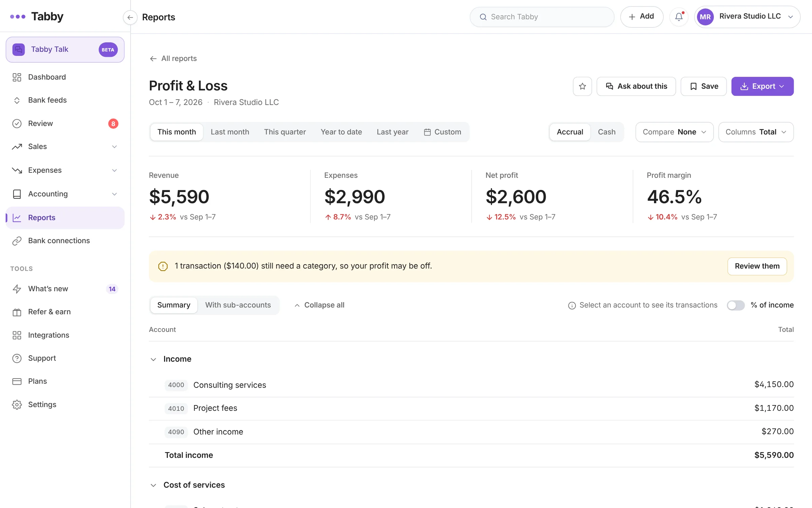Open notifications bell
This screenshot has height=508, width=812.
pyautogui.click(x=679, y=17)
